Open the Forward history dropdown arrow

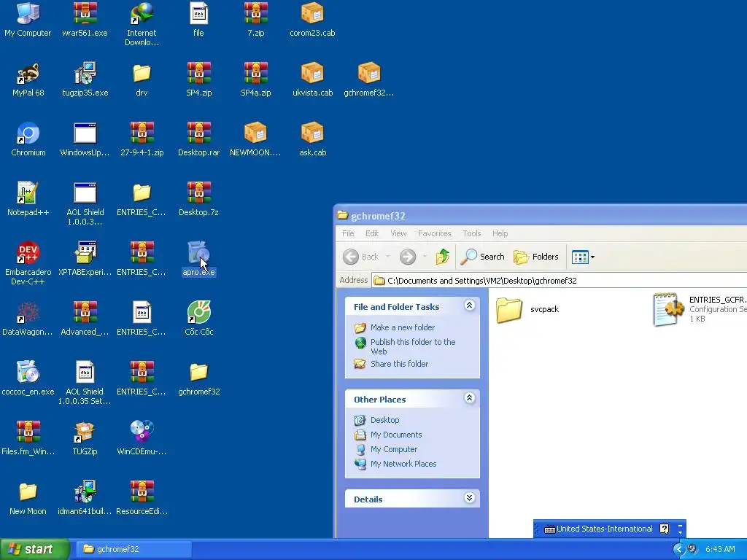click(425, 257)
